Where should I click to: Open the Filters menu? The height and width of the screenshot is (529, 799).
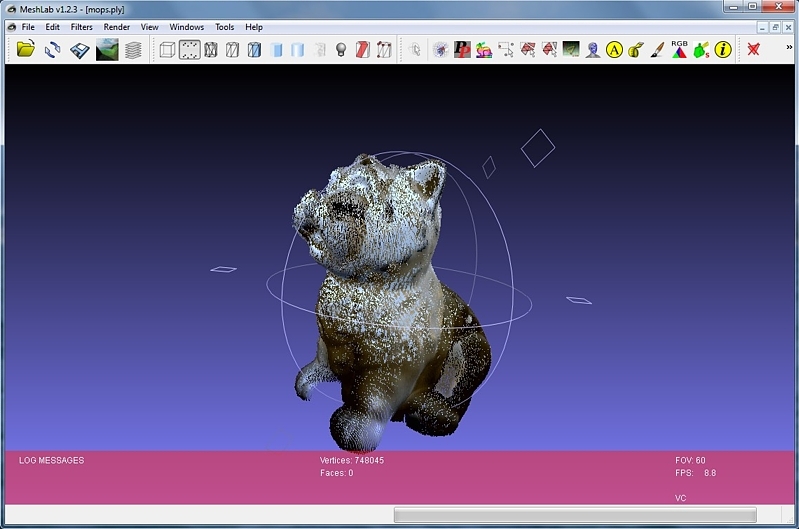pyautogui.click(x=81, y=27)
